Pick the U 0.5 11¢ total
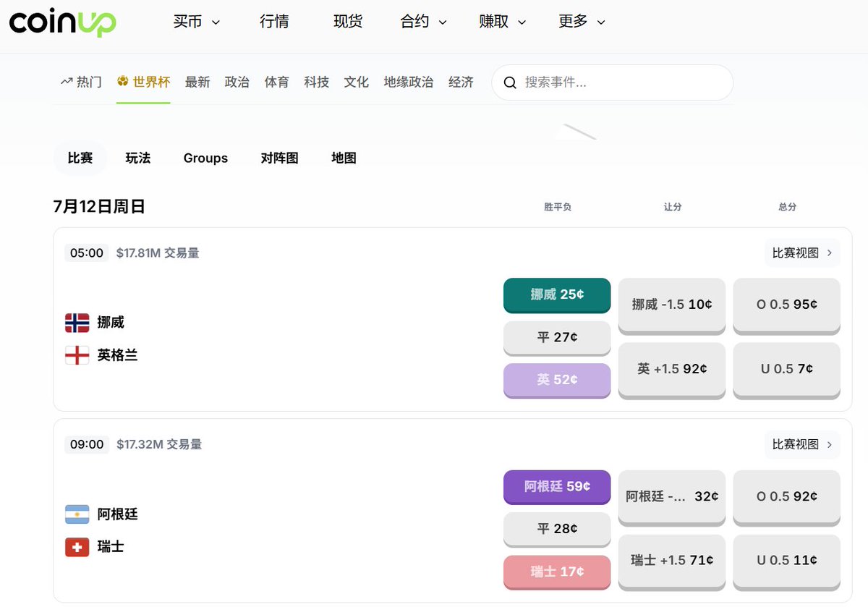 (x=787, y=561)
